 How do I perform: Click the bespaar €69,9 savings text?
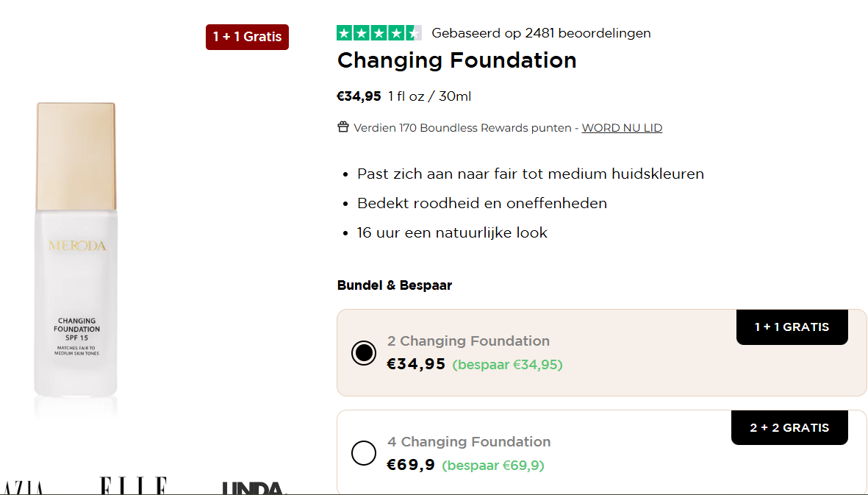tap(493, 466)
